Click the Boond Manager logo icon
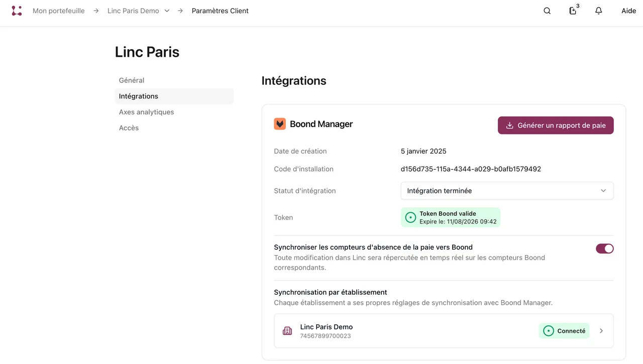The height and width of the screenshot is (364, 643). click(x=280, y=124)
